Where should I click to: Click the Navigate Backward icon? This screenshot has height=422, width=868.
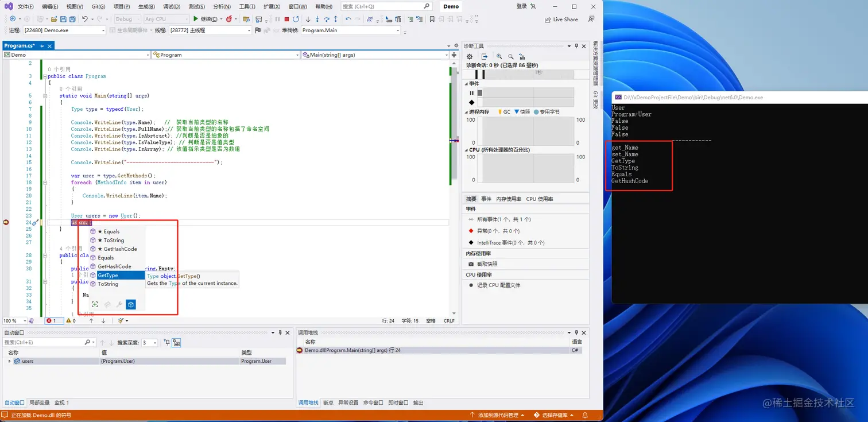pyautogui.click(x=13, y=19)
